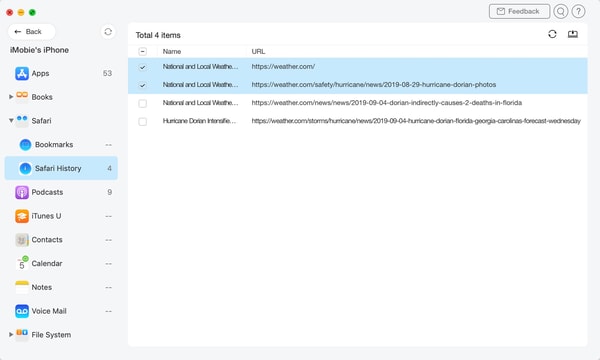Expand the File System tree arrow
The image size is (600, 360).
tap(11, 334)
